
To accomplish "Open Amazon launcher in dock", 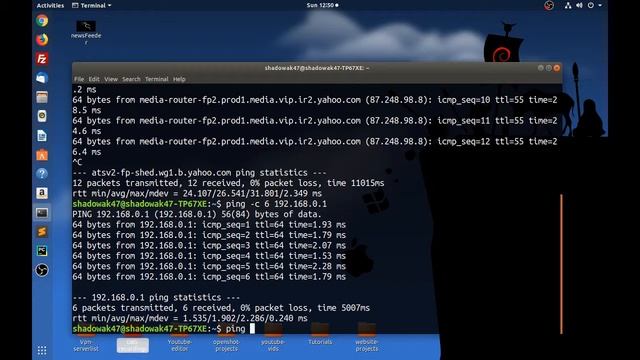I will pos(42,193).
